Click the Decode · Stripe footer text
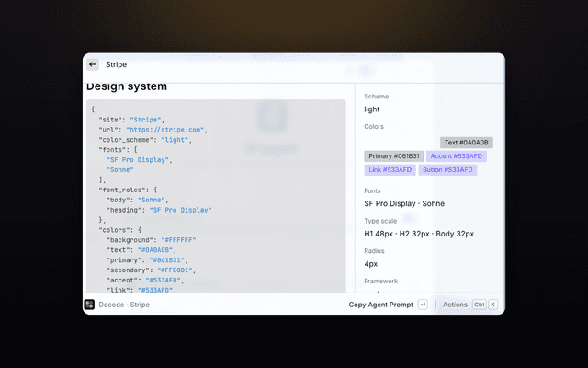 [124, 305]
